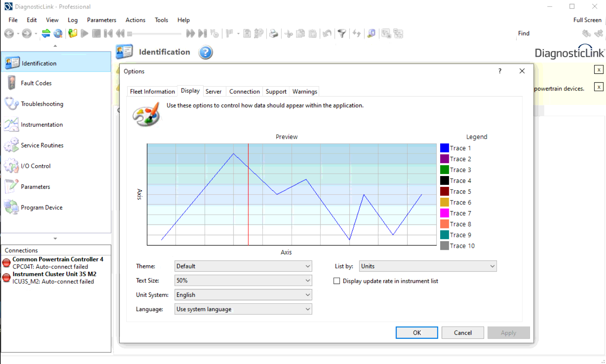Open the Actions menu
Image resolution: width=606 pixels, height=364 pixels.
[x=135, y=20]
